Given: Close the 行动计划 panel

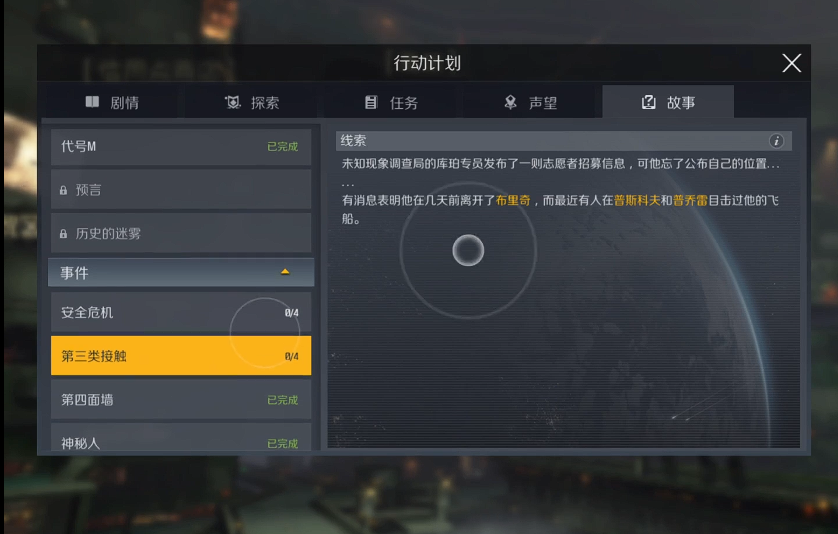Looking at the screenshot, I should 792,63.
